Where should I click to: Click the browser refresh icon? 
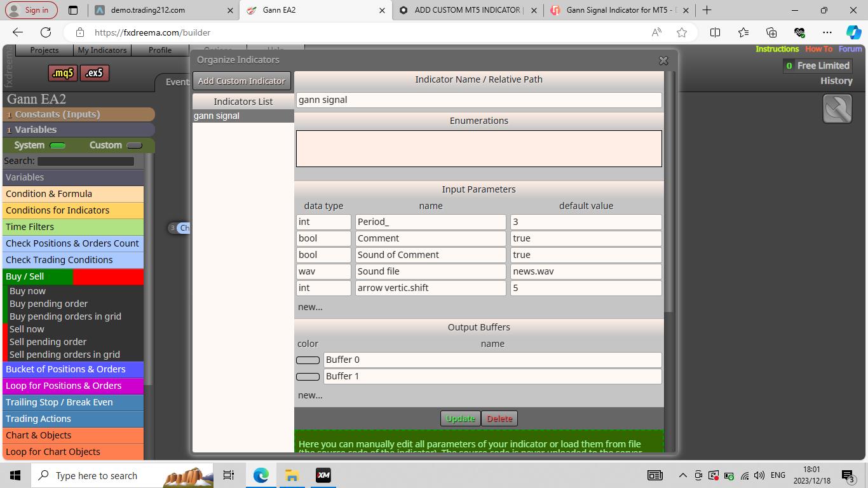[46, 32]
